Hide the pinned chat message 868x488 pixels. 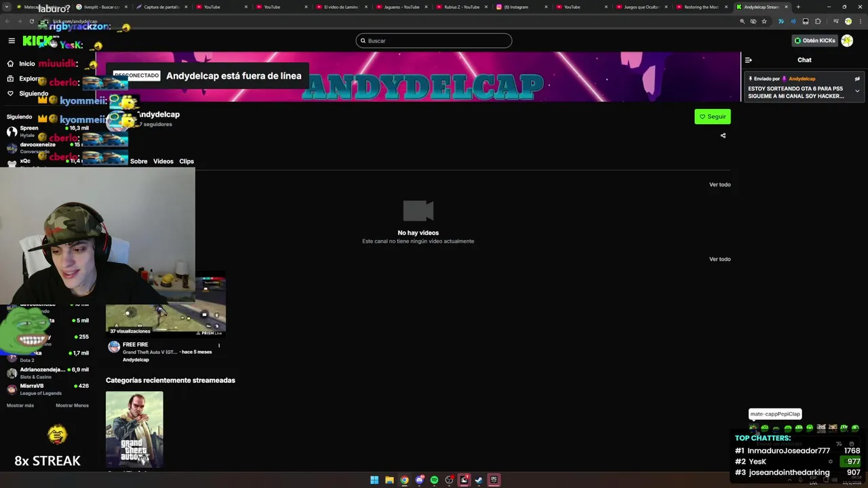[x=857, y=79]
